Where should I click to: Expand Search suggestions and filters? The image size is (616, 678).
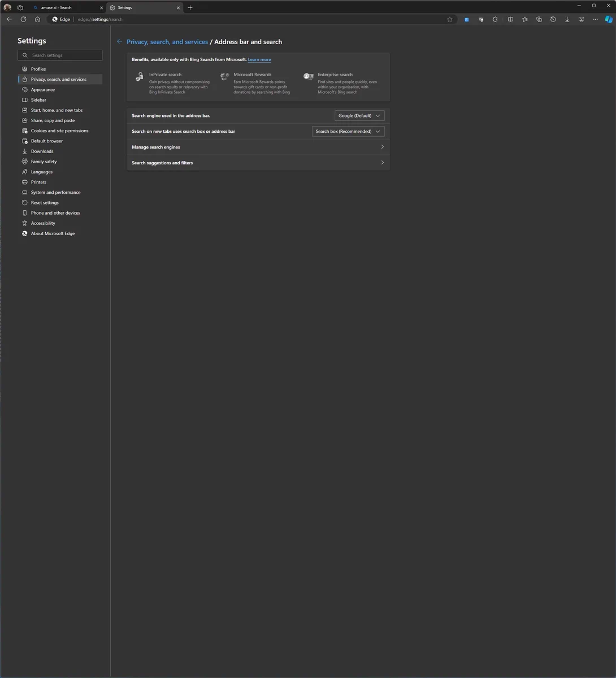click(258, 163)
